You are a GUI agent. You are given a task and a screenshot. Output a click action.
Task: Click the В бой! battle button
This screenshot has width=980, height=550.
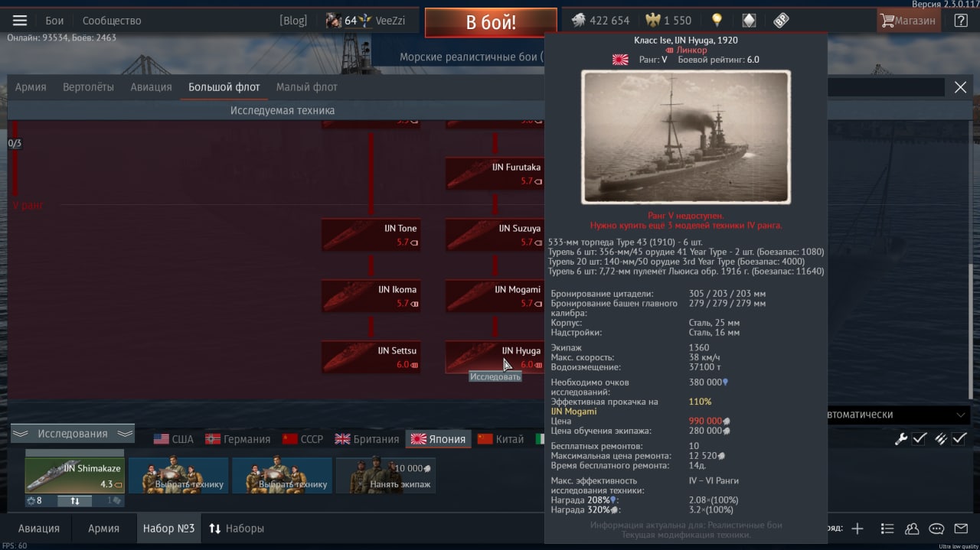pyautogui.click(x=491, y=22)
